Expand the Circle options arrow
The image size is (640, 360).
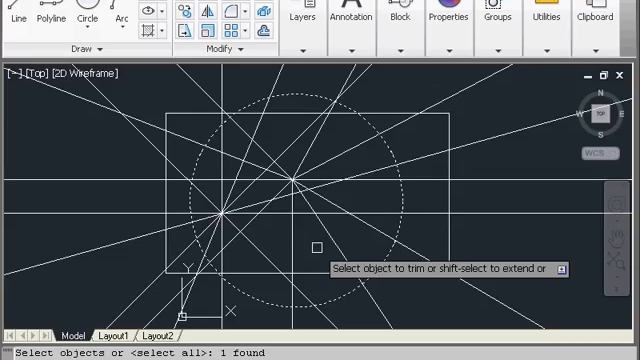87,27
